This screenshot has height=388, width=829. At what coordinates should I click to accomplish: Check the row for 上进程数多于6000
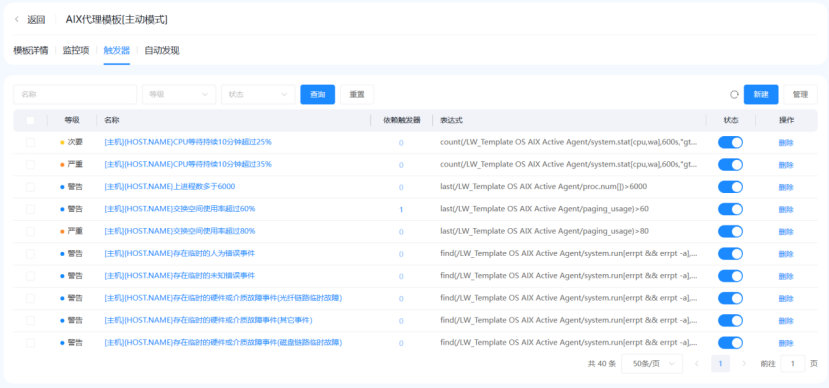[31, 187]
